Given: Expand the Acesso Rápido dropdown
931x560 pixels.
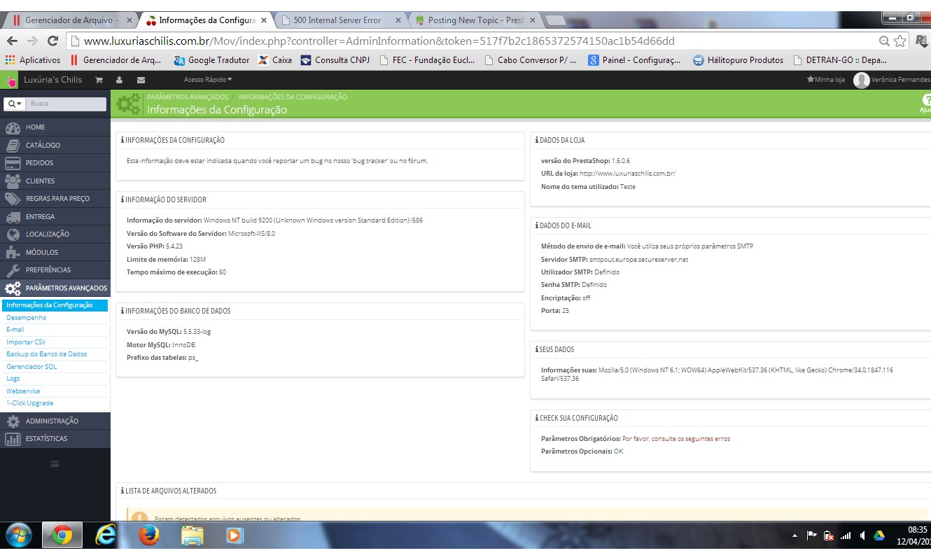Looking at the screenshot, I should tap(208, 80).
